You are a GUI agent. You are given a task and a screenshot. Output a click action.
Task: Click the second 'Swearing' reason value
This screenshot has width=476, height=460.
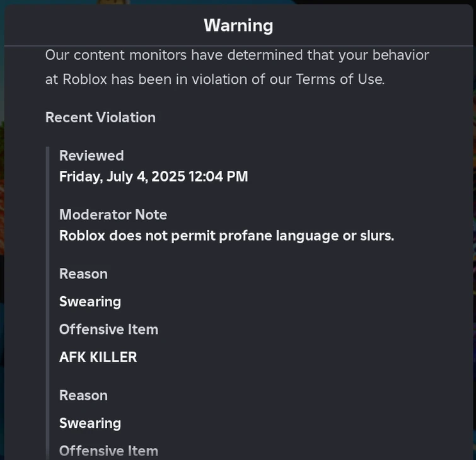[x=90, y=423]
